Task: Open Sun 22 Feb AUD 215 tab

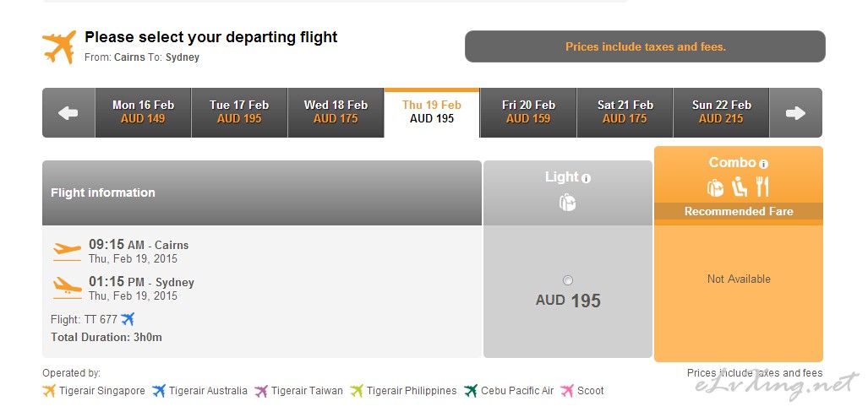Action: pos(721,112)
